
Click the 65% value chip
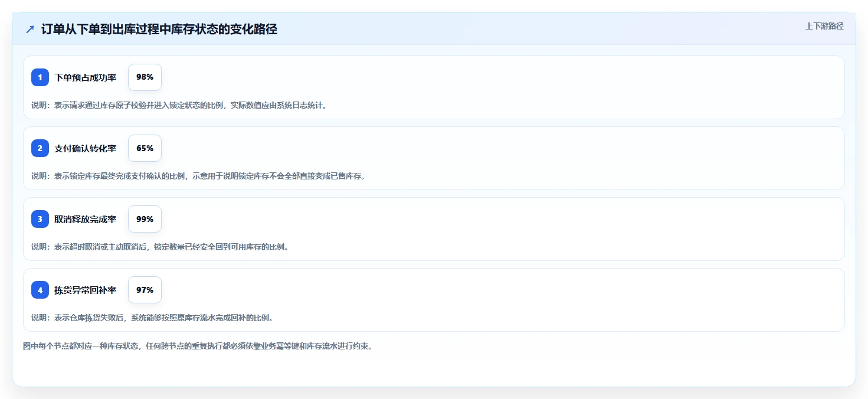tap(145, 148)
